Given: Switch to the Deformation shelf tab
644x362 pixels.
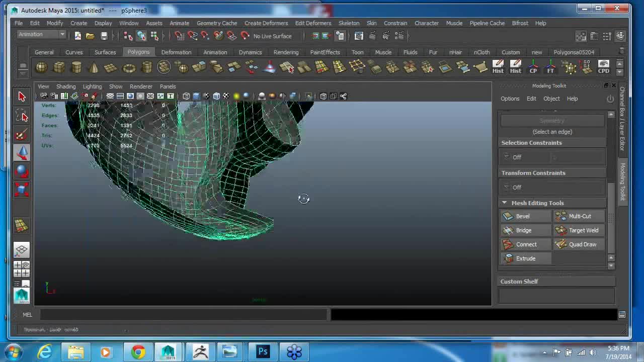Looking at the screenshot, I should (x=176, y=52).
